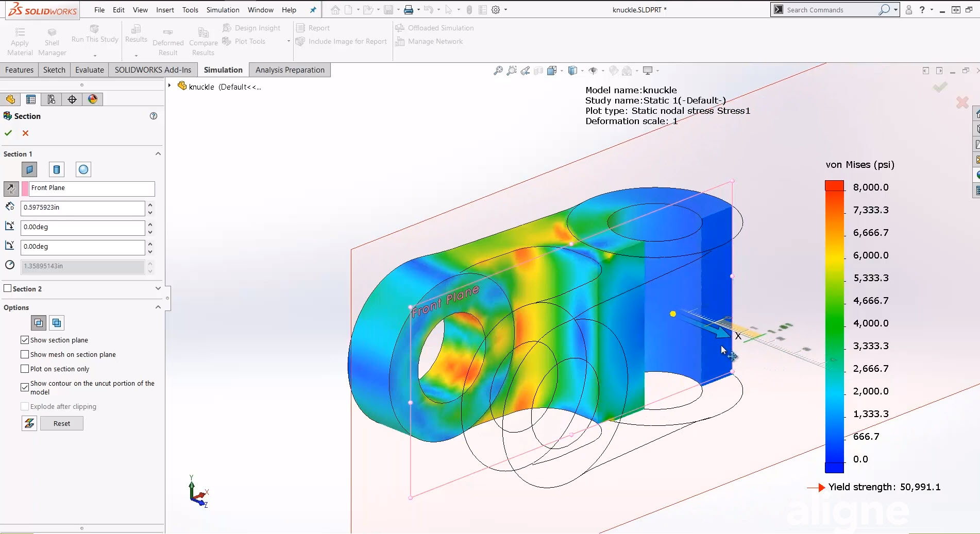Enable Show mesh on section plane
Viewport: 980px width, 534px height.
[24, 354]
